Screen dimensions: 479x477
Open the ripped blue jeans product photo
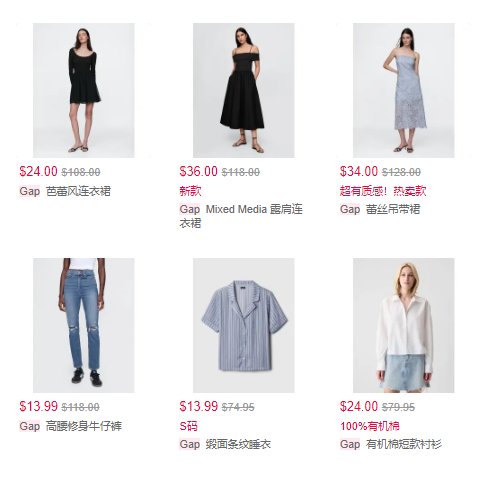point(84,325)
